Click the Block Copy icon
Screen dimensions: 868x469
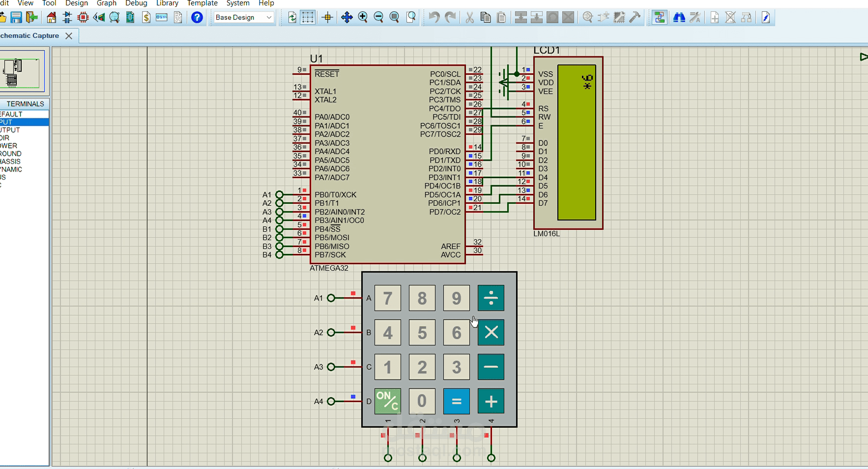tap(521, 18)
